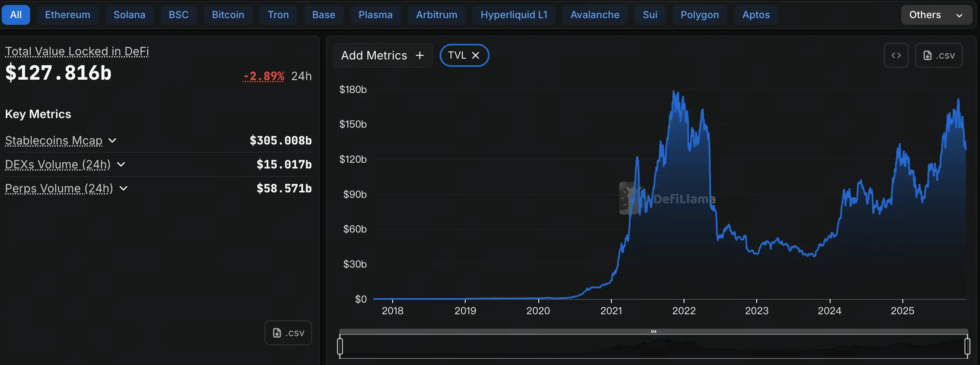Click the -2.89% 24h change value

(x=264, y=76)
